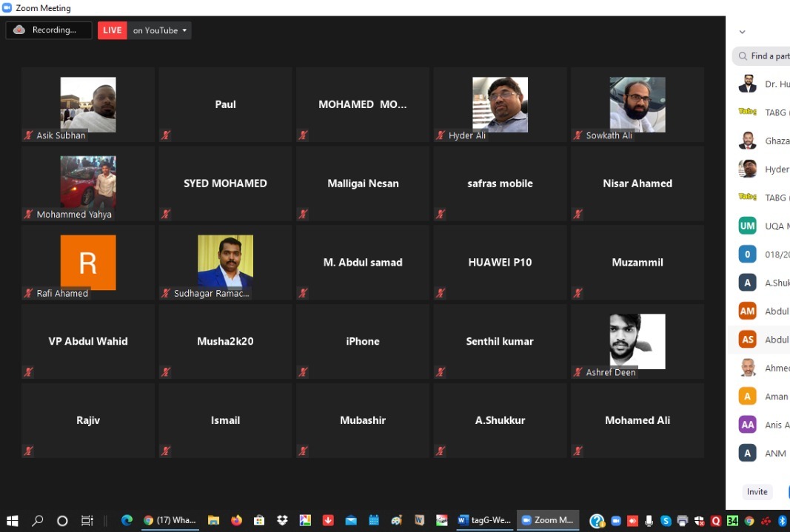790x532 pixels.
Task: Switch to the Chrome WhatsApp taskbar window
Action: [170, 520]
